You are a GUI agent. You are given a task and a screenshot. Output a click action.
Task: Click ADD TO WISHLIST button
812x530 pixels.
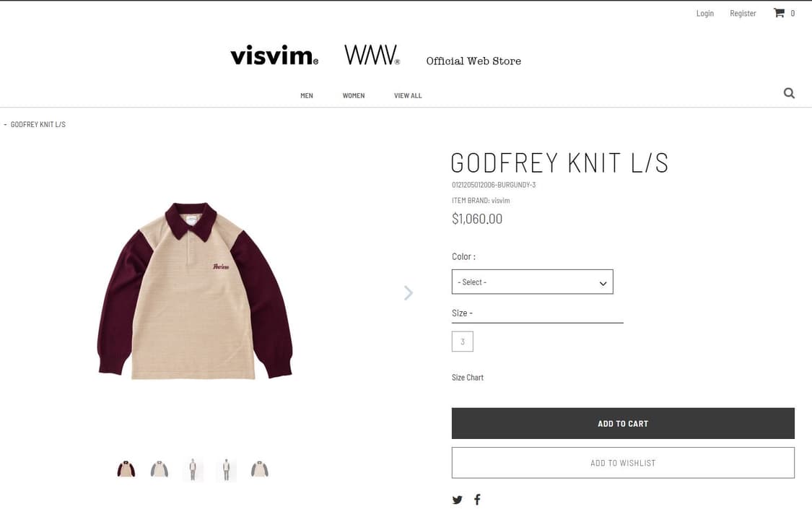pyautogui.click(x=623, y=463)
